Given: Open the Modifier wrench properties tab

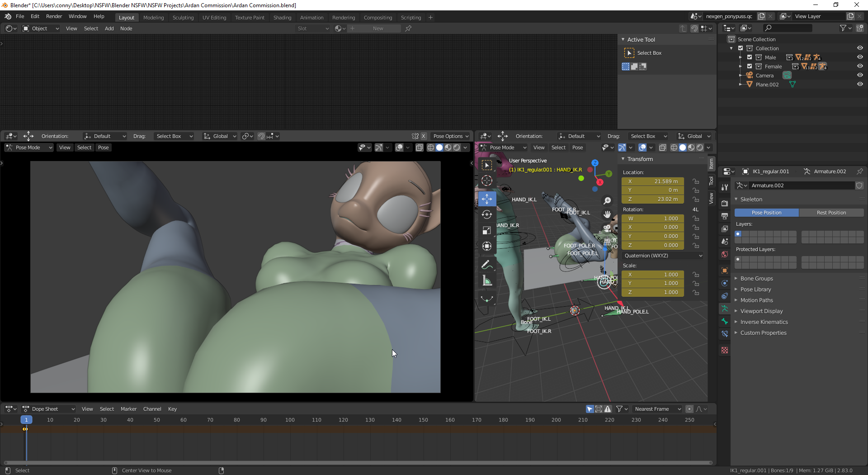Looking at the screenshot, I should 725,187.
